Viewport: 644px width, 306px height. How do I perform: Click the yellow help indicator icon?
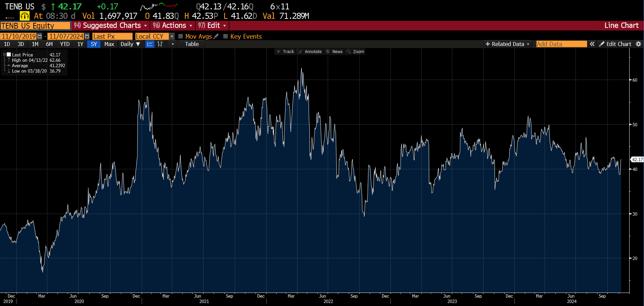(25, 16)
